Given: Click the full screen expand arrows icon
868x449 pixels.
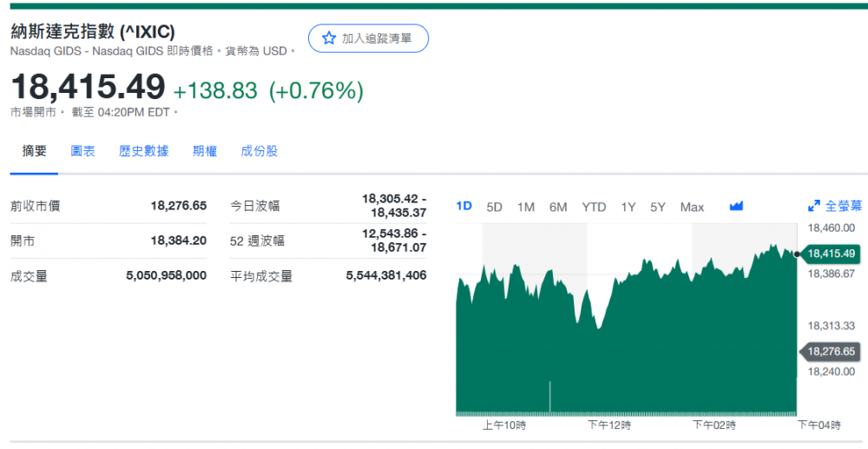Looking at the screenshot, I should 813,207.
